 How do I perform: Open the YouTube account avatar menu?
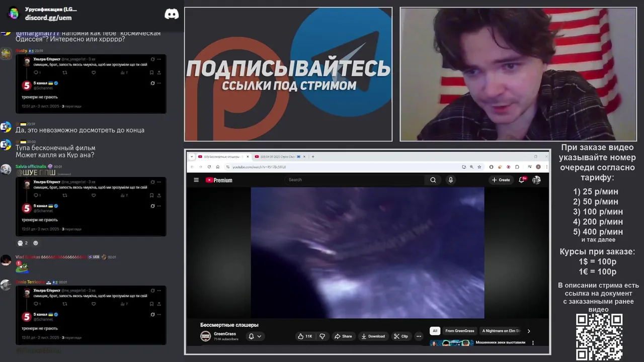coord(536,180)
